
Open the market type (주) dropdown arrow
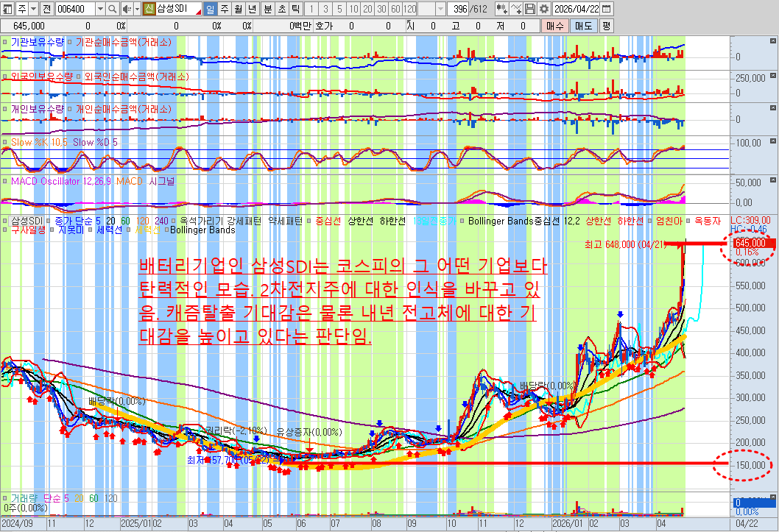tap(33, 9)
